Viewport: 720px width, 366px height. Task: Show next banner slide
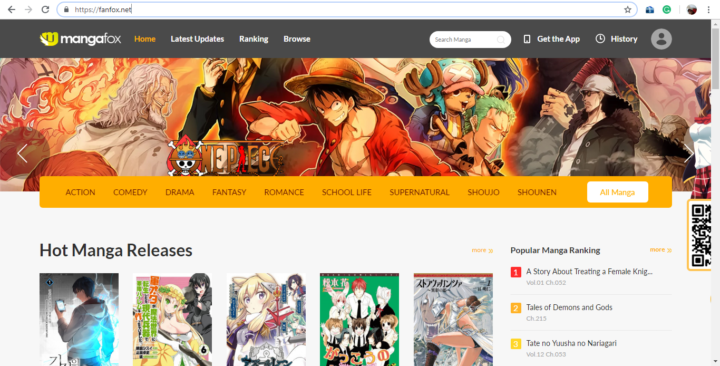pyautogui.click(x=688, y=153)
